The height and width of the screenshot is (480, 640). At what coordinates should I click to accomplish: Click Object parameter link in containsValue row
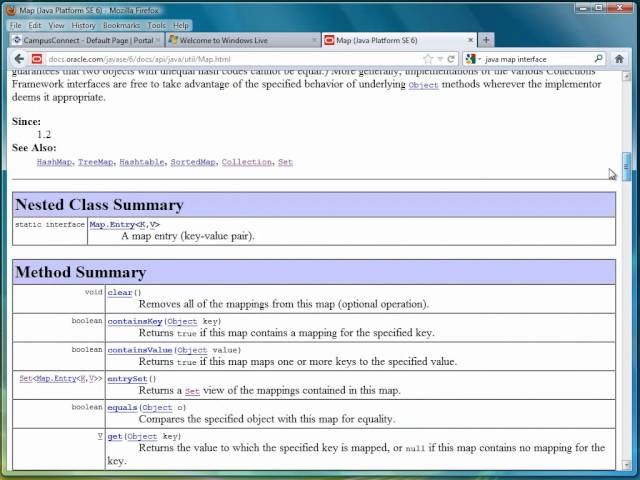pyautogui.click(x=192, y=350)
